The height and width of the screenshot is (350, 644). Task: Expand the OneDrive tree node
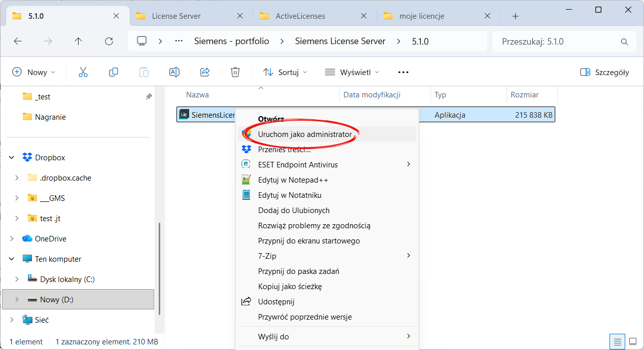(x=12, y=238)
